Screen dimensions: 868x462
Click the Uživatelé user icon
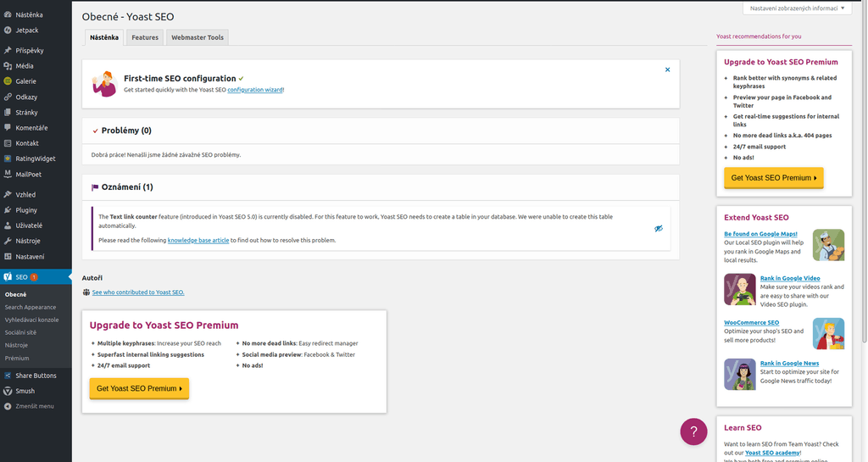pyautogui.click(x=8, y=225)
